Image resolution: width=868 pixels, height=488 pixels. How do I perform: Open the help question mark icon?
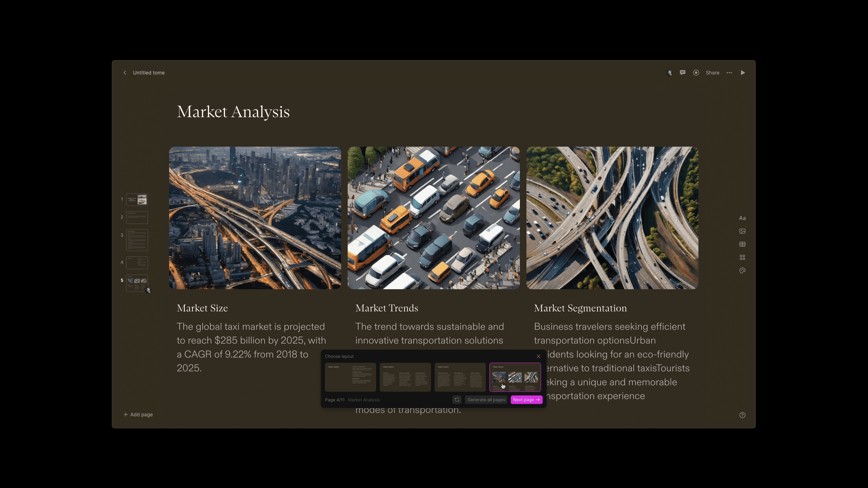pyautogui.click(x=742, y=415)
